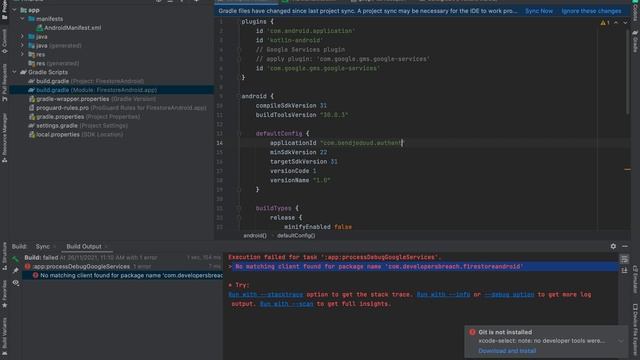Click defaultConfig{} breadcrumb below editor
640x360 pixels.
pos(296,236)
